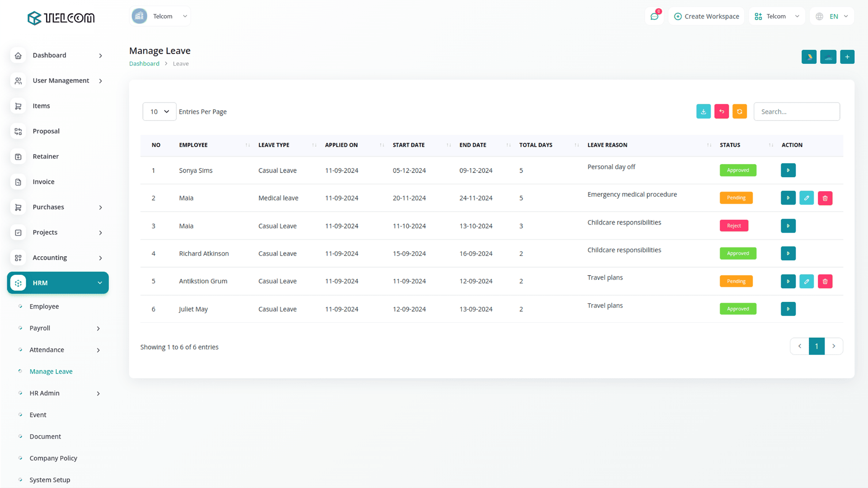This screenshot has width=868, height=488.
Task: Click the Dashboard breadcrumb link
Action: coord(144,64)
